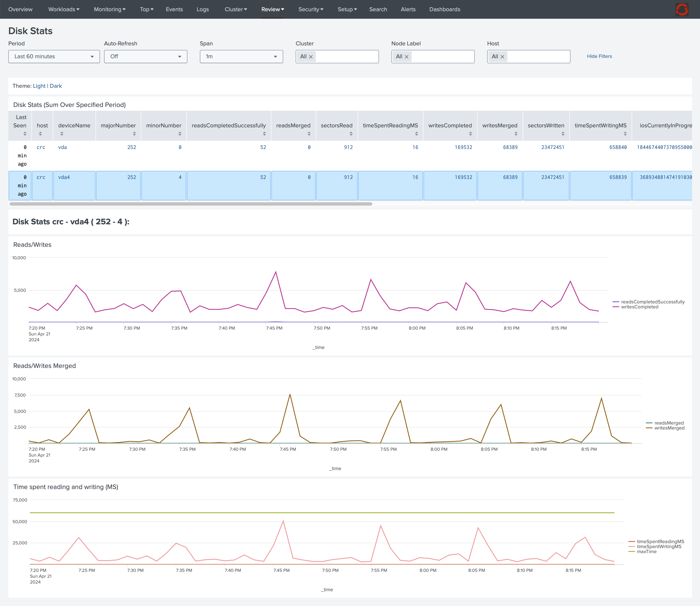
Task: Go to the Overview page
Action: 20,10
